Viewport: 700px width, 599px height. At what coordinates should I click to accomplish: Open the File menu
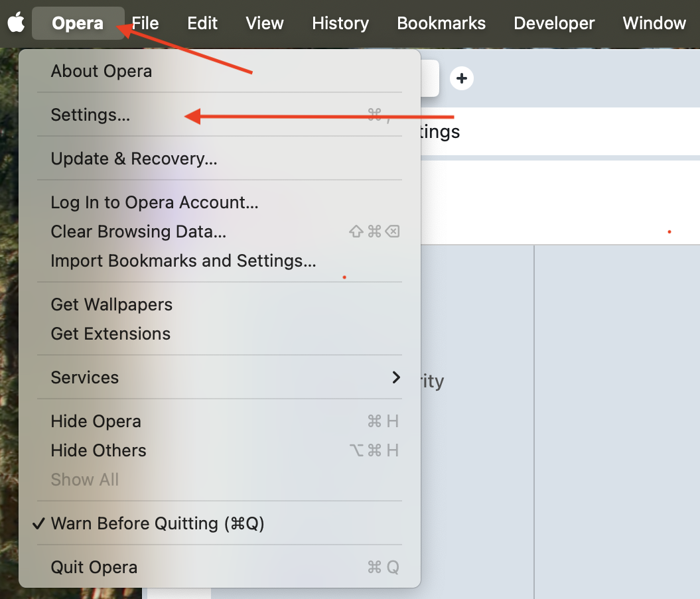[x=144, y=23]
